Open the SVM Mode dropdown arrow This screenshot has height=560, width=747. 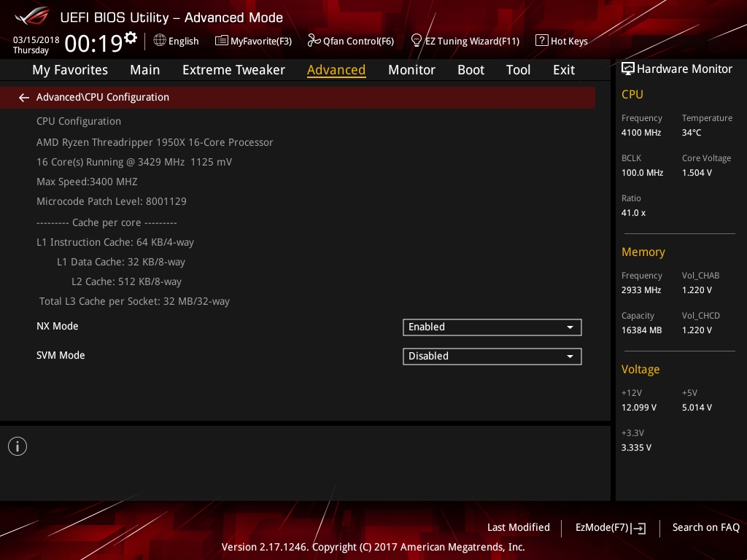click(570, 356)
